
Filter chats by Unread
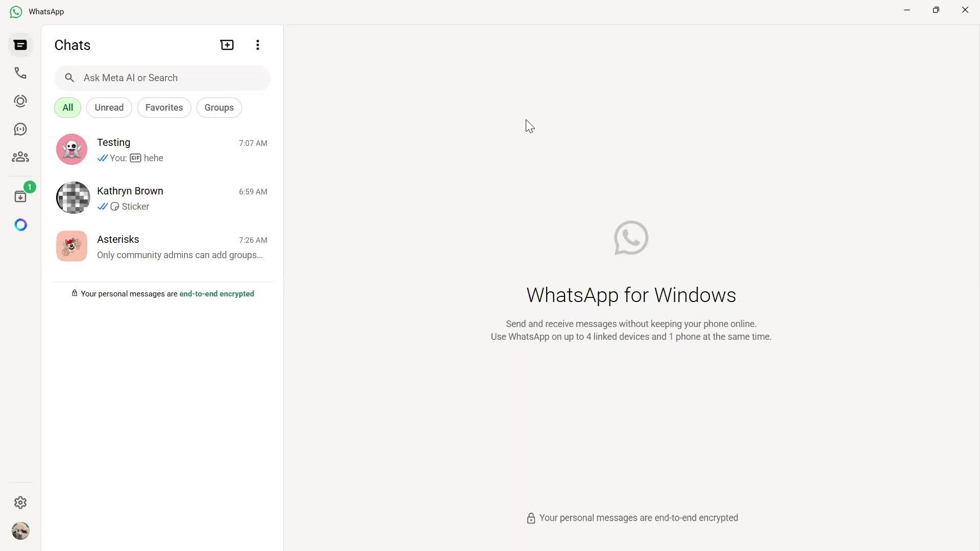(x=109, y=107)
